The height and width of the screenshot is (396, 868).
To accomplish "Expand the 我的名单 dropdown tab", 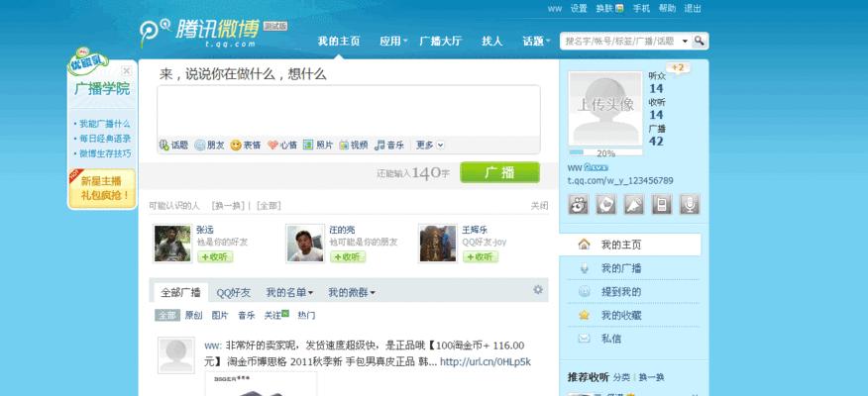I will pos(289,293).
